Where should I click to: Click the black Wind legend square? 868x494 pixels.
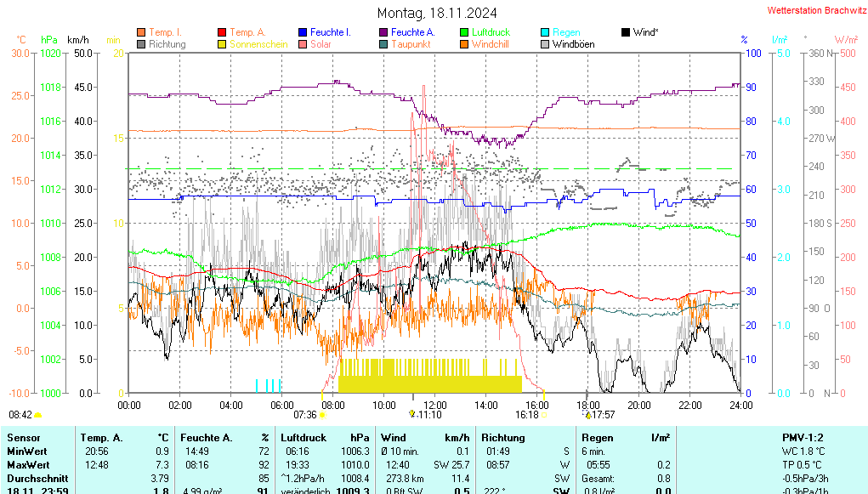tap(626, 32)
